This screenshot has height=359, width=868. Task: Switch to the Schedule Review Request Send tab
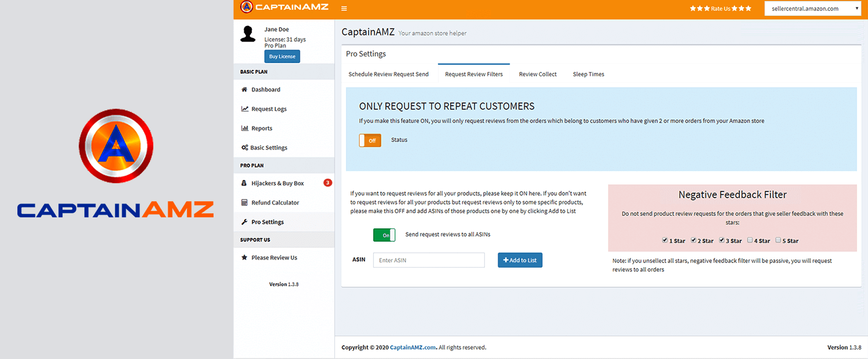tap(389, 74)
